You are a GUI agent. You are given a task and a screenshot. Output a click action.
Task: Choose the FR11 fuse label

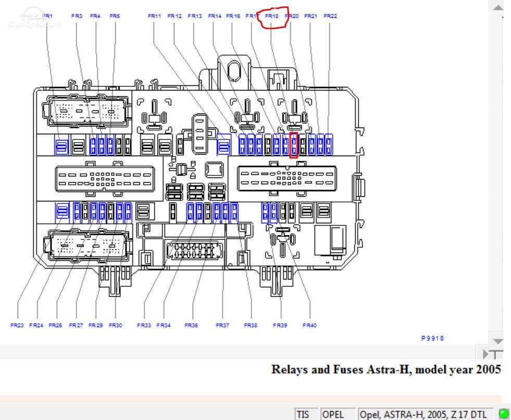[154, 16]
